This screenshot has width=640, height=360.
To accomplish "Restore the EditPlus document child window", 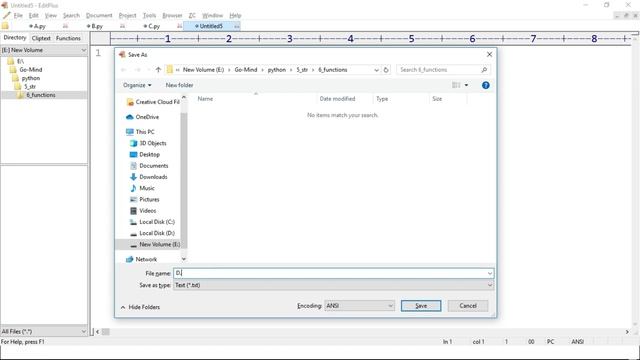I will coord(627,16).
